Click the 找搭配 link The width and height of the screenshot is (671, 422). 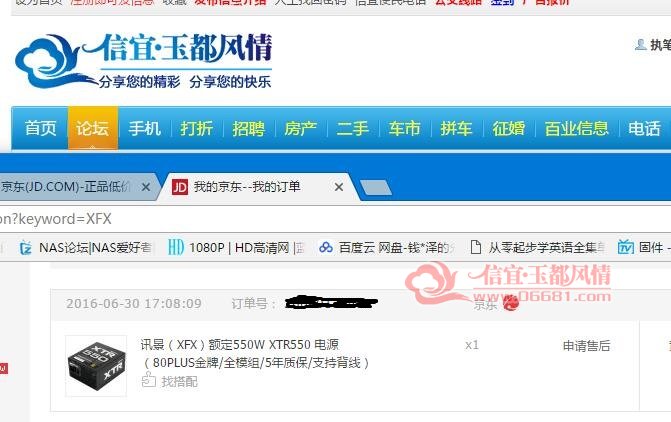pyautogui.click(x=179, y=381)
